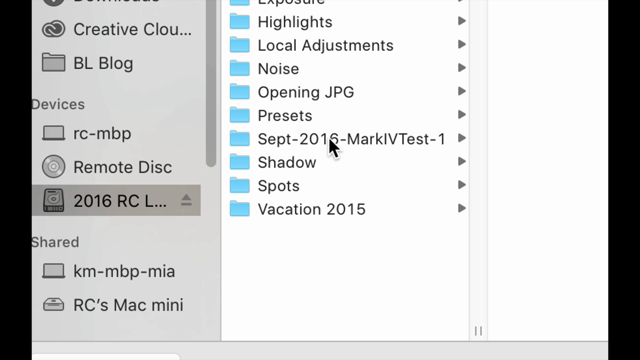Expand the Noise folder chevron
The image size is (640, 360).
462,68
